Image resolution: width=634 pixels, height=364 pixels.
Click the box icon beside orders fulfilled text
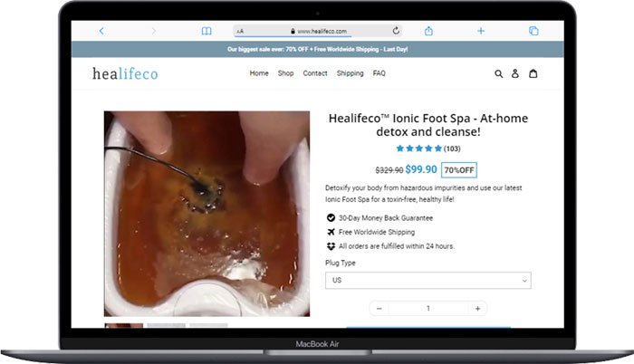pos(331,246)
